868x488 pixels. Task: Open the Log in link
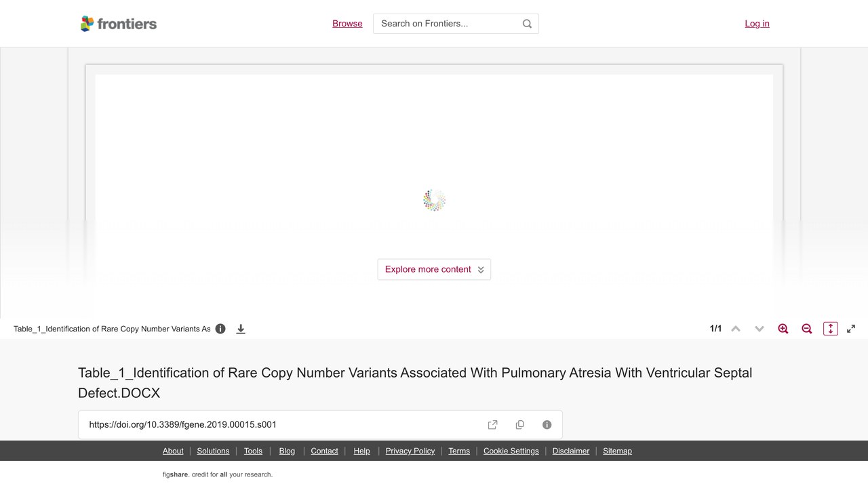757,24
